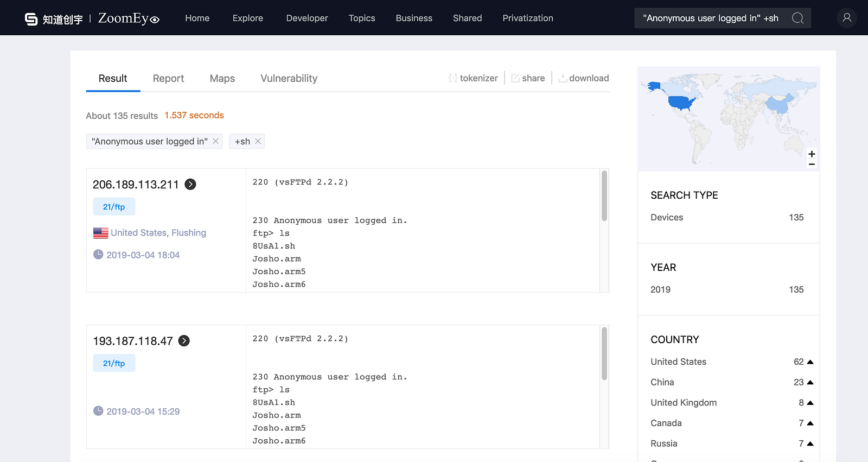The width and height of the screenshot is (868, 462).
Task: Click the 2019-03-04 18:04 timestamp
Action: pyautogui.click(x=143, y=255)
